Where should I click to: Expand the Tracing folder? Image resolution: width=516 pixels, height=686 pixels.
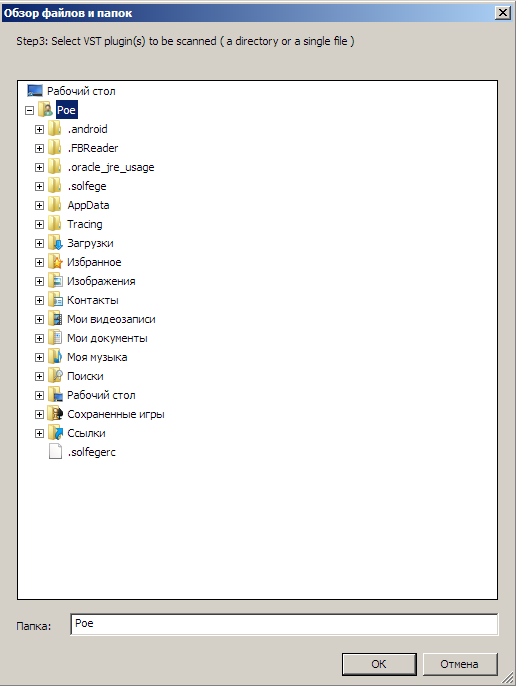click(x=39, y=224)
